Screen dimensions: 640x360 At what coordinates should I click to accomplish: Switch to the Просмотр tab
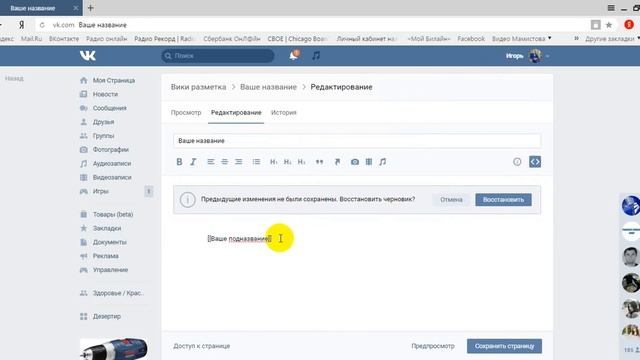click(x=186, y=112)
